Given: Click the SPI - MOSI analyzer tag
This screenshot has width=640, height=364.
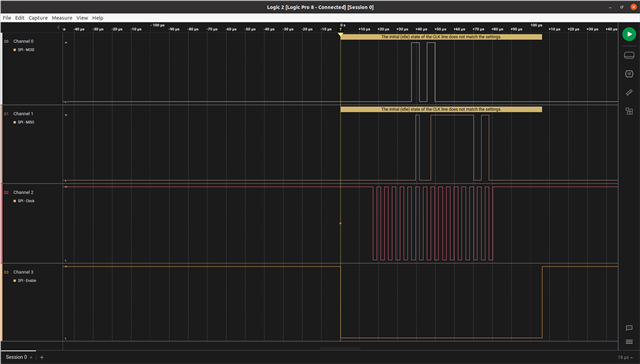Looking at the screenshot, I should click(x=24, y=50).
